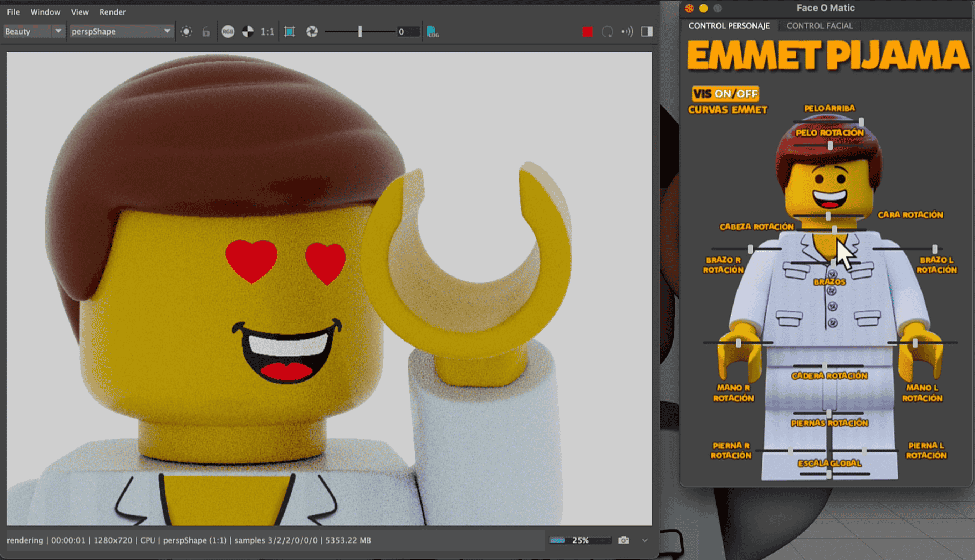
Task: Click the refresh render icon
Action: [x=607, y=32]
